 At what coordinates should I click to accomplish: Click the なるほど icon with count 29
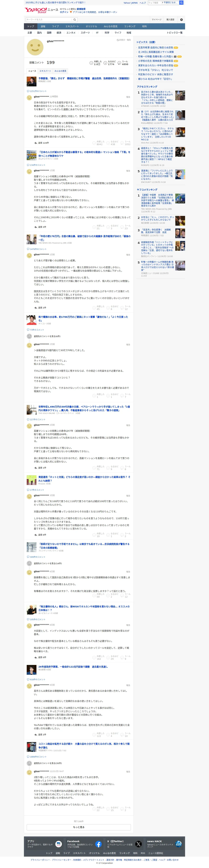pos(108,657)
